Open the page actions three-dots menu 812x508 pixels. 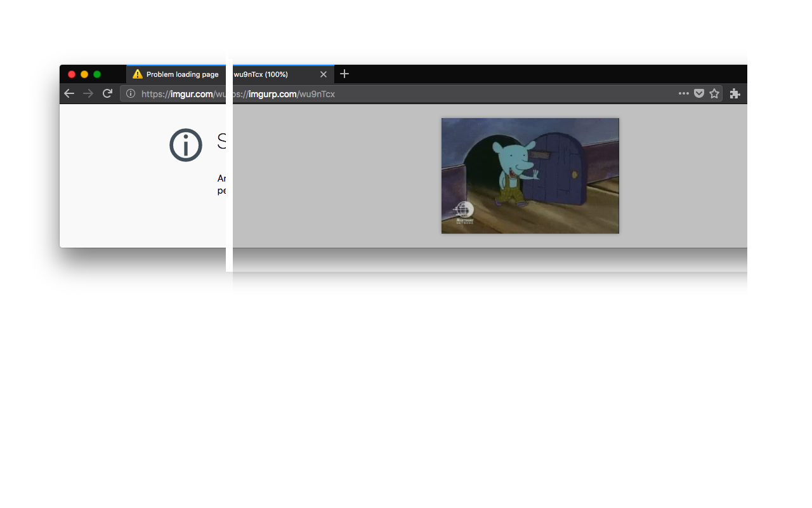point(683,93)
